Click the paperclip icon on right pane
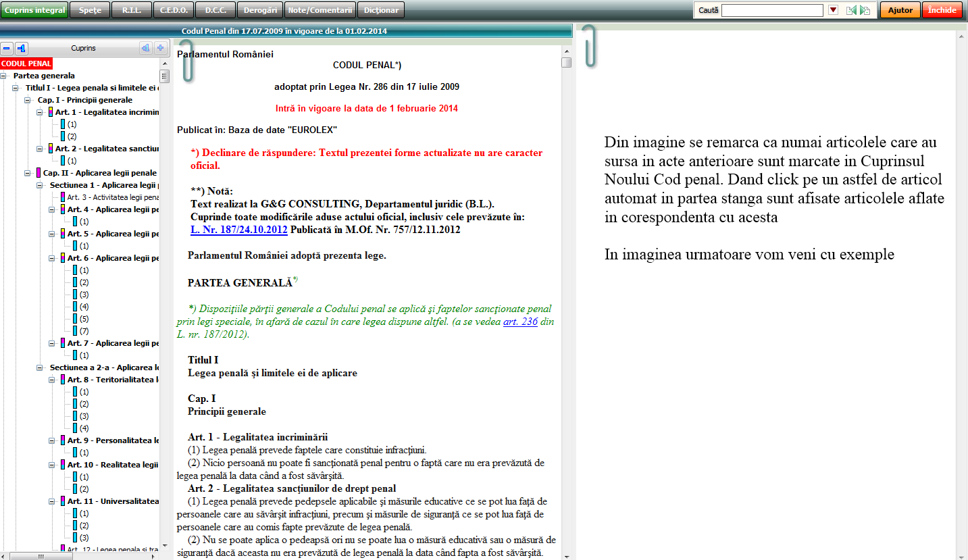 (589, 46)
